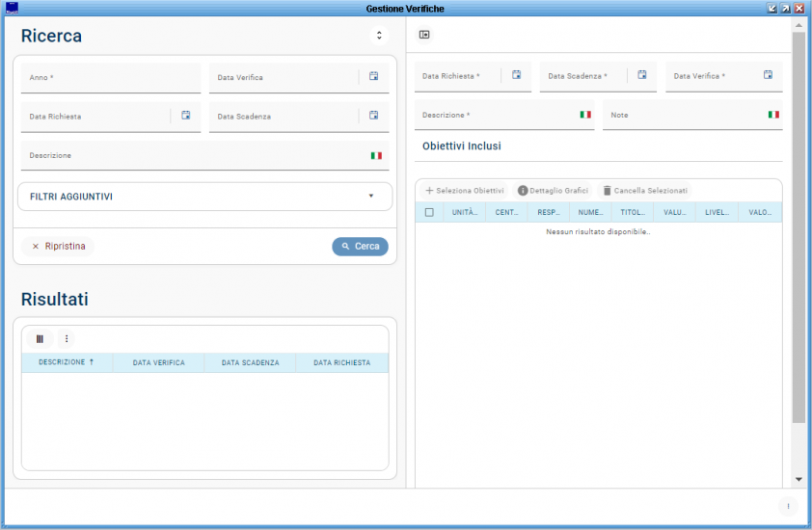812x530 pixels.
Task: Focus the Anno * input field
Action: pyautogui.click(x=111, y=78)
